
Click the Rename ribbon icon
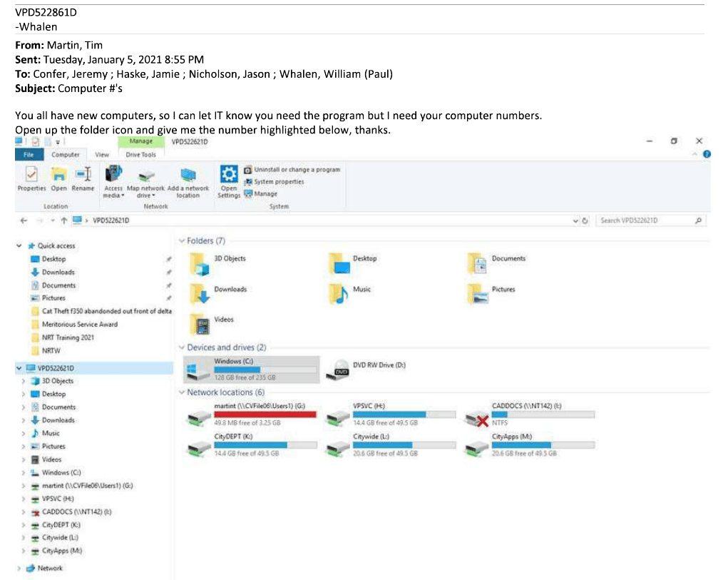pos(83,174)
